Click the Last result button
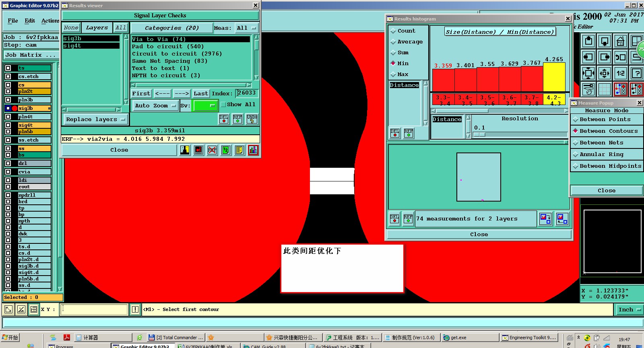644x348 pixels. point(200,94)
